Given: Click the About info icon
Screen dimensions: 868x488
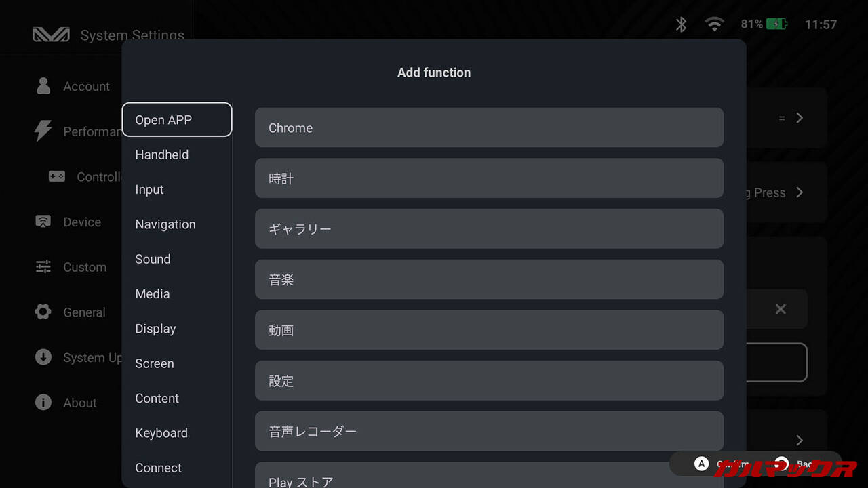Looking at the screenshot, I should 43,403.
